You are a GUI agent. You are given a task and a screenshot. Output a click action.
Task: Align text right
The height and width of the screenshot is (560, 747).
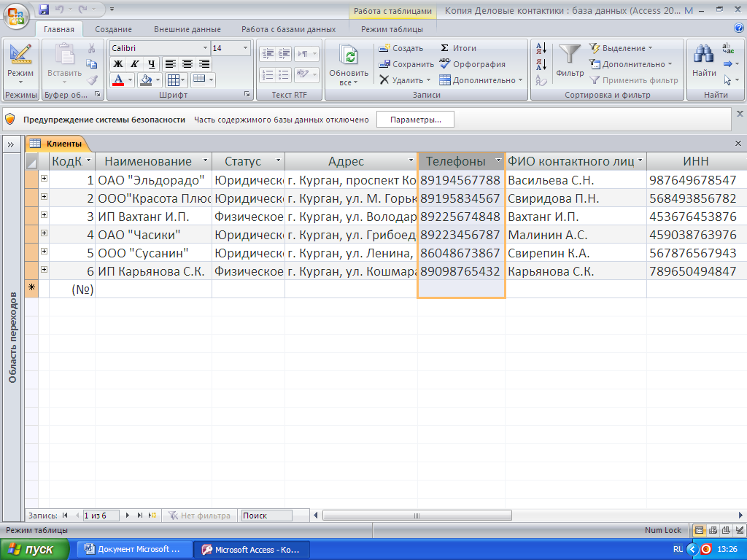click(204, 64)
